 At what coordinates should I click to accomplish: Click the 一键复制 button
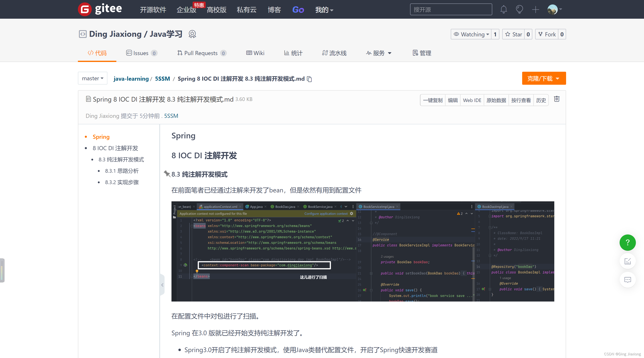[433, 100]
